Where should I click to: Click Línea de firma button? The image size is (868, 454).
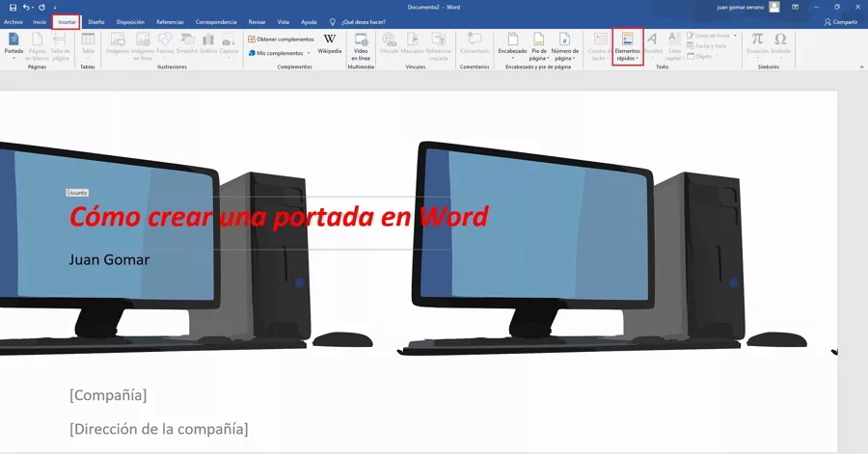coord(712,36)
